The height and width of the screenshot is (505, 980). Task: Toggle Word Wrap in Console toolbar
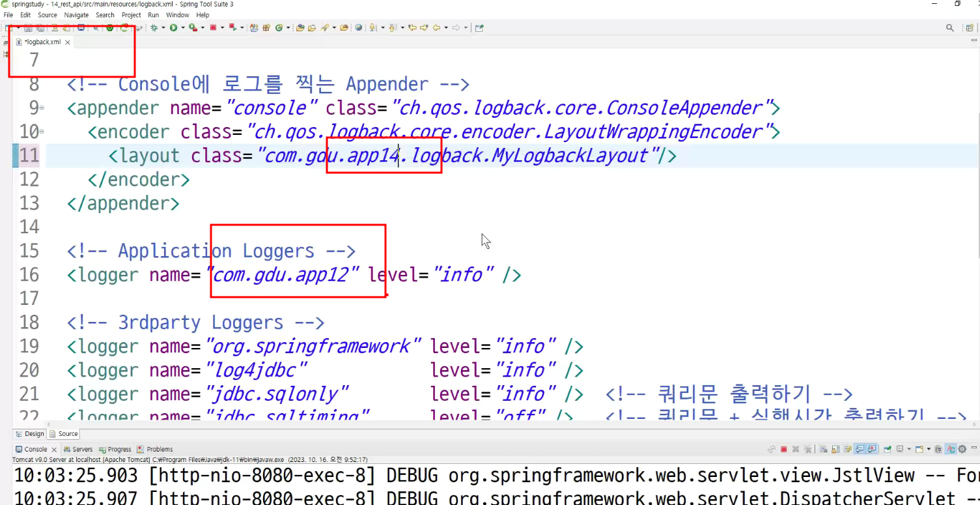point(847,449)
